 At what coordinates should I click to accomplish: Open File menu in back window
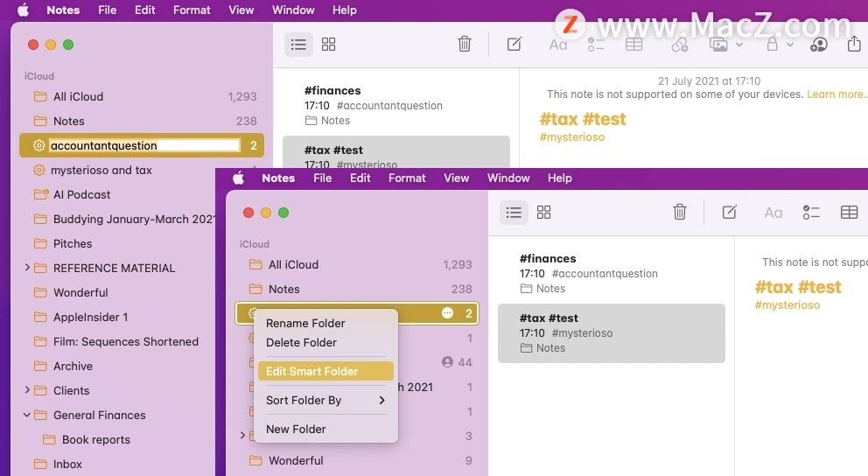107,10
